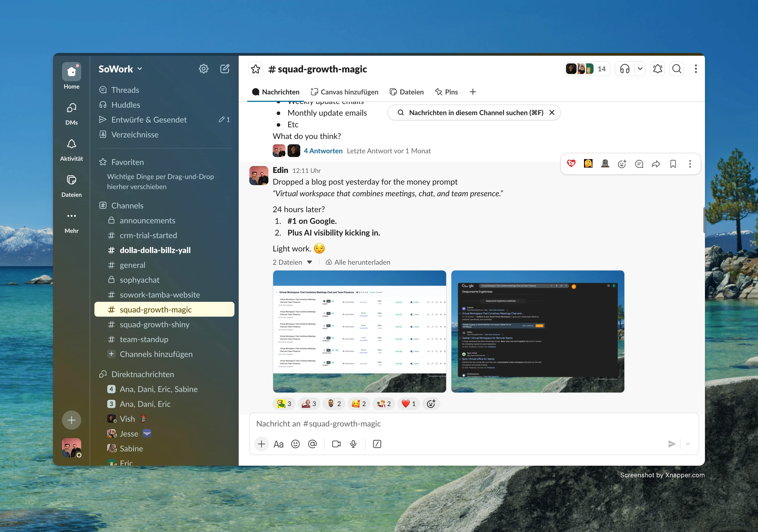Forward the message with the arrow icon
This screenshot has width=758, height=532.
pos(656,164)
